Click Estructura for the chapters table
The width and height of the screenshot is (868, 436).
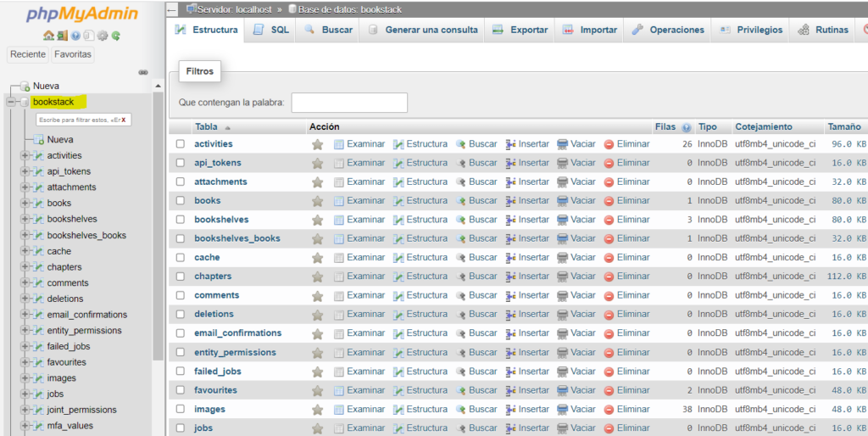click(420, 277)
